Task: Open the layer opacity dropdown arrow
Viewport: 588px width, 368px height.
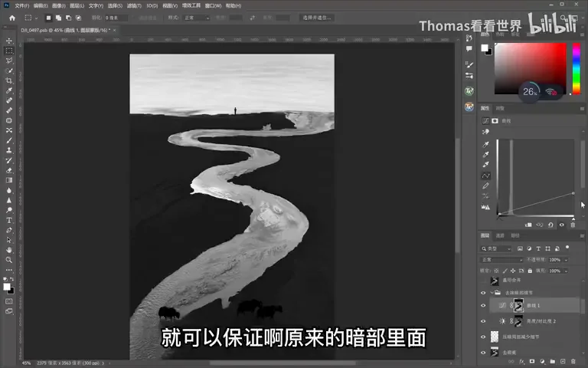Action: point(567,259)
